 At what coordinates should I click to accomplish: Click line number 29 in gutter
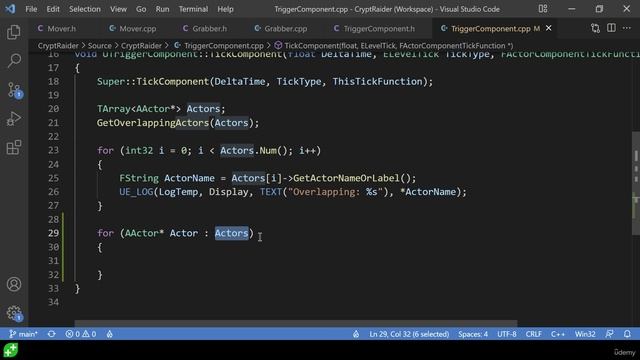point(53,233)
